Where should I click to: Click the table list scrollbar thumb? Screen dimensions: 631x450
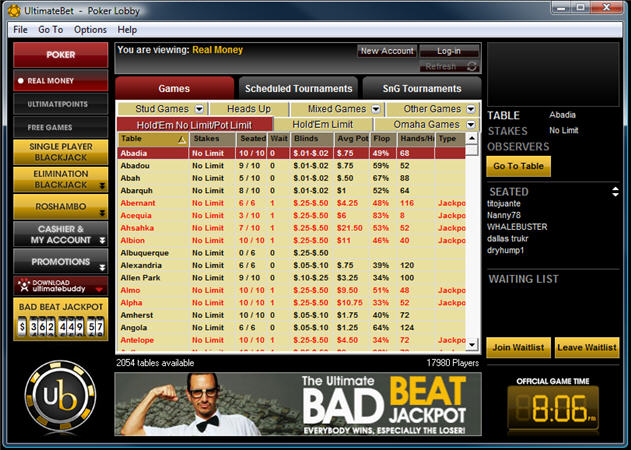472,150
